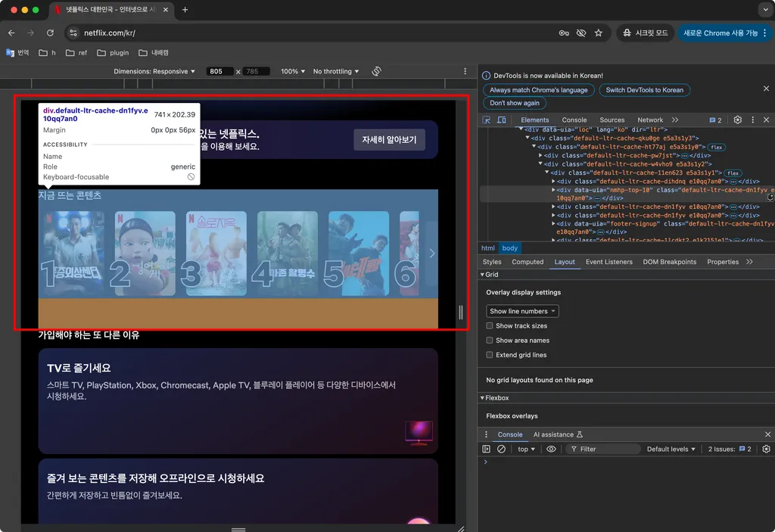This screenshot has width=775, height=532.
Task: Click the browser forward arrow
Action: pos(30,33)
